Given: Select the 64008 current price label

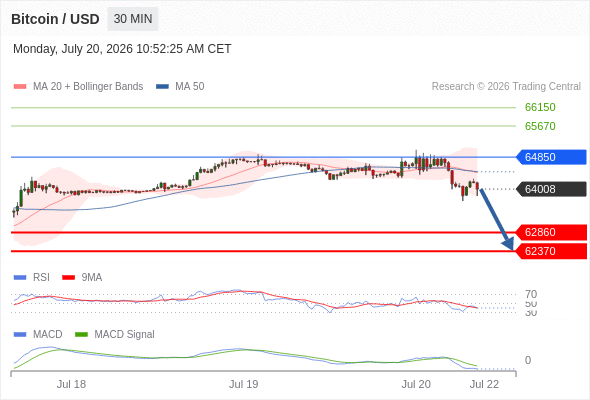Looking at the screenshot, I should tap(551, 189).
